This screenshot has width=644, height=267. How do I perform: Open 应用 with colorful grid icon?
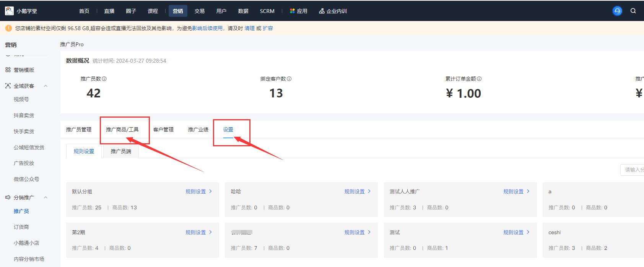[x=298, y=11]
